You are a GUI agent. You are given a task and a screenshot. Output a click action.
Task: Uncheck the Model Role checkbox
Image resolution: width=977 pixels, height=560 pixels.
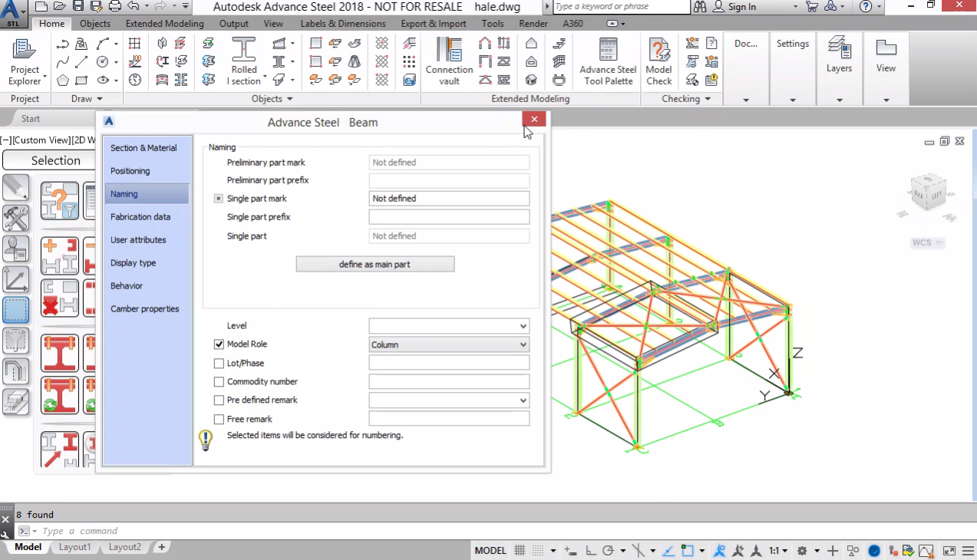(219, 344)
